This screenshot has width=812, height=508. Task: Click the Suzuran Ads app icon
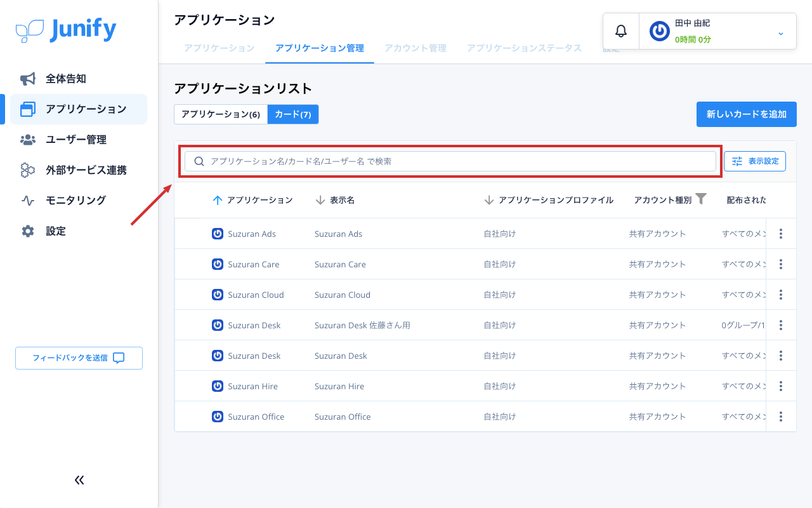pos(218,234)
